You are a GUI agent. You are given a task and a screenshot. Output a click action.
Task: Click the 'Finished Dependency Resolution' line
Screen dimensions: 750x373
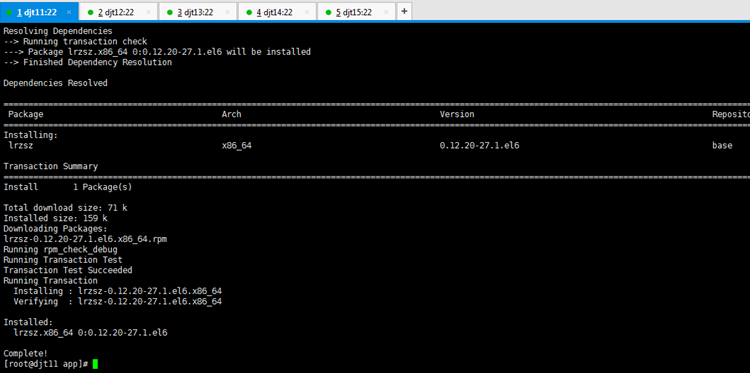[x=88, y=62]
